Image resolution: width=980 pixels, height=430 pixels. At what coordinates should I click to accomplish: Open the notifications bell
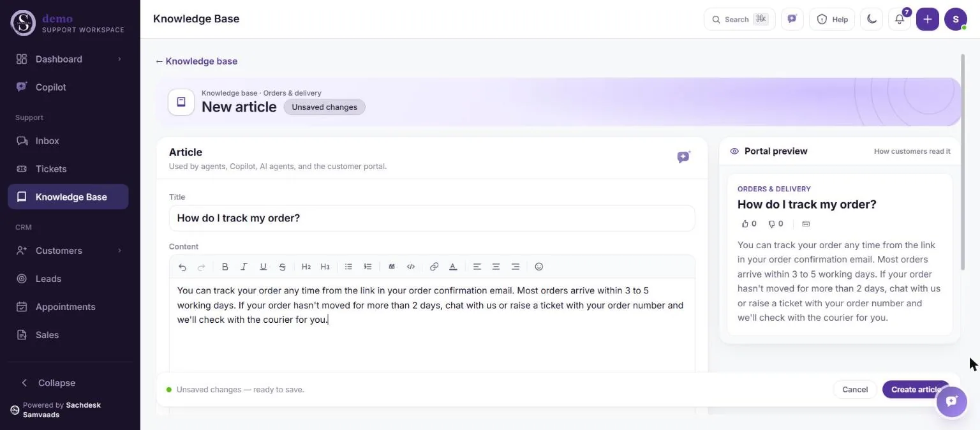(x=900, y=19)
